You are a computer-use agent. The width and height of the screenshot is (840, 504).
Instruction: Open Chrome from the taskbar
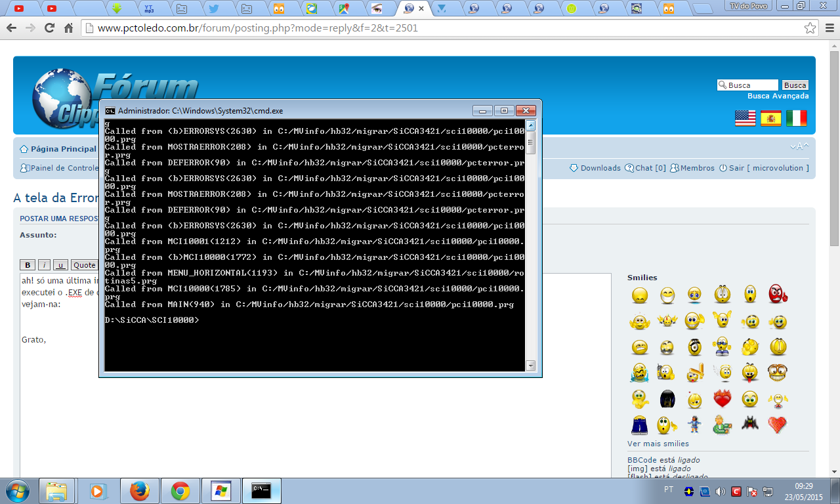pyautogui.click(x=180, y=491)
